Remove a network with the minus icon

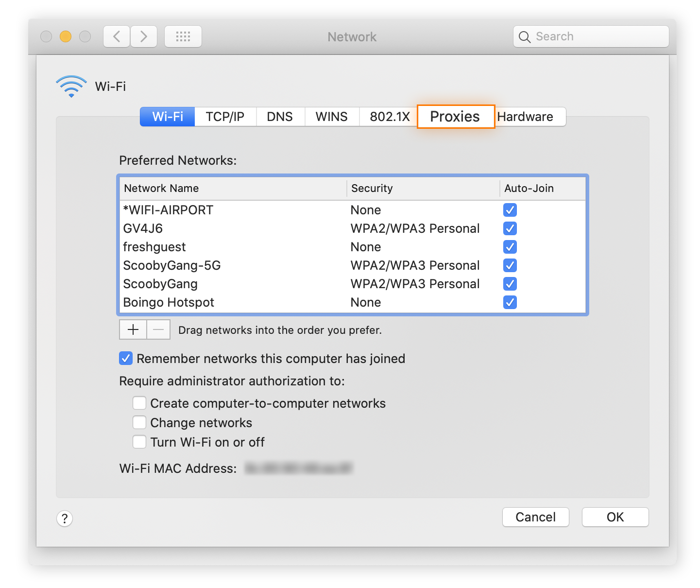coord(157,329)
